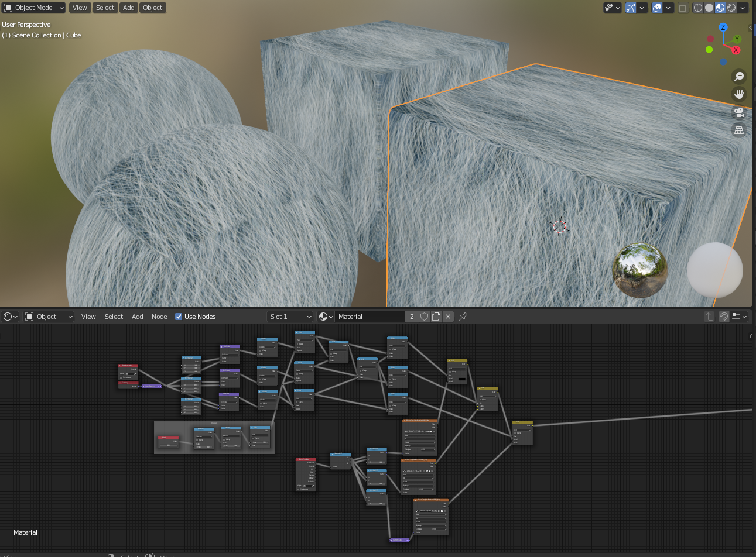The image size is (756, 557).
Task: Unlink the material with the X icon
Action: (448, 317)
